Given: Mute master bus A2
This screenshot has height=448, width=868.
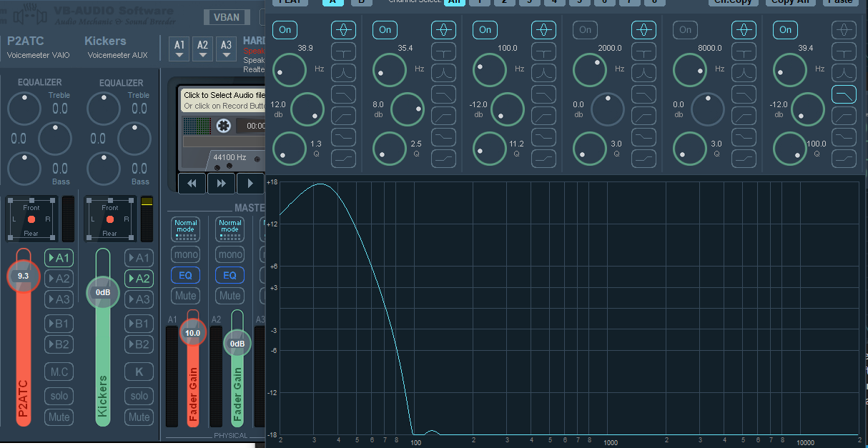Looking at the screenshot, I should tap(230, 296).
